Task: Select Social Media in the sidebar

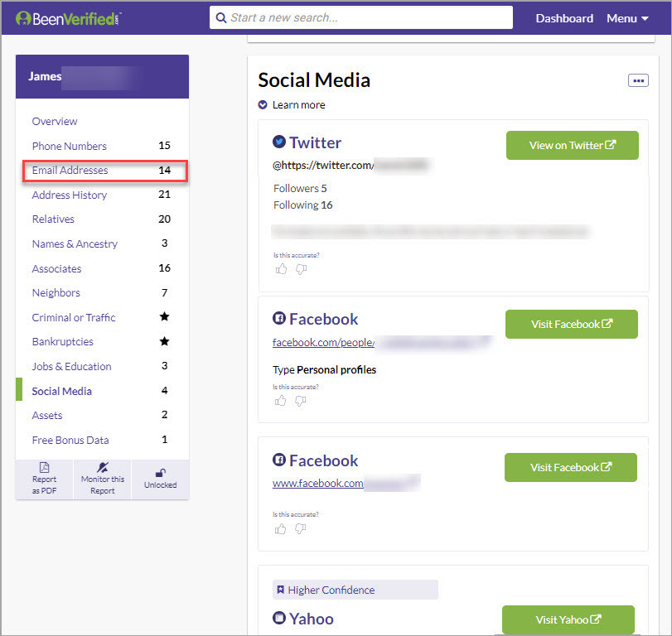Action: [x=102, y=391]
